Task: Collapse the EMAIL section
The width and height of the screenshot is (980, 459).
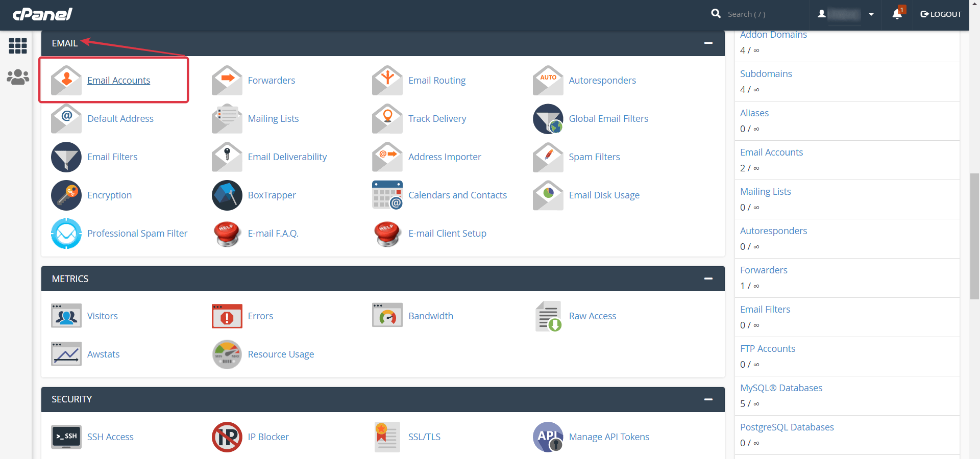Action: pyautogui.click(x=708, y=43)
